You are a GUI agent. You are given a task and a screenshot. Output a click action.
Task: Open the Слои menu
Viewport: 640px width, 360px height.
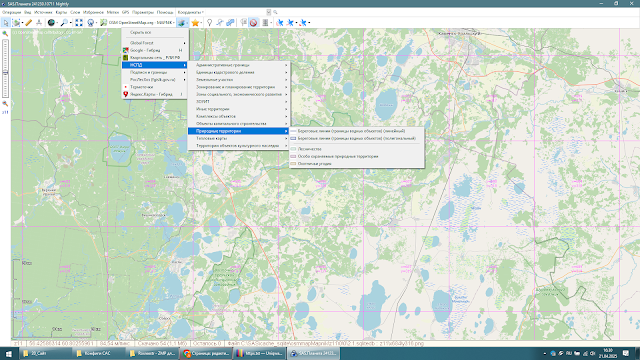75,12
